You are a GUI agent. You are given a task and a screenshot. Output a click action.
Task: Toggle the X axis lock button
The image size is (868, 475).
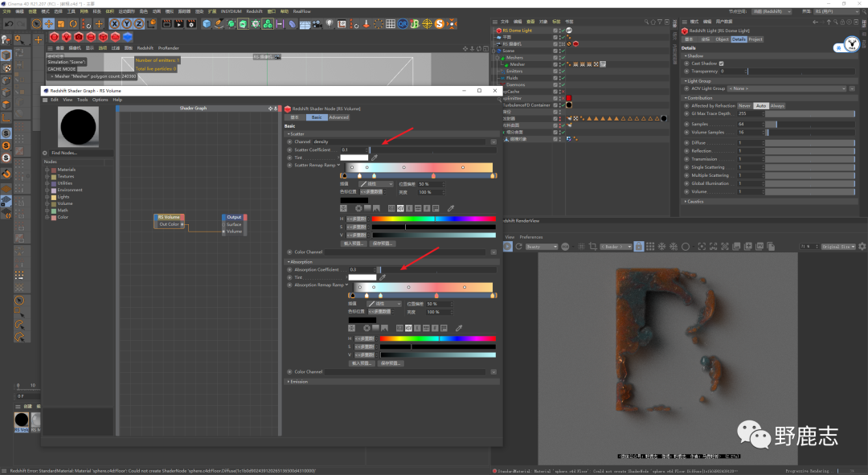point(114,24)
